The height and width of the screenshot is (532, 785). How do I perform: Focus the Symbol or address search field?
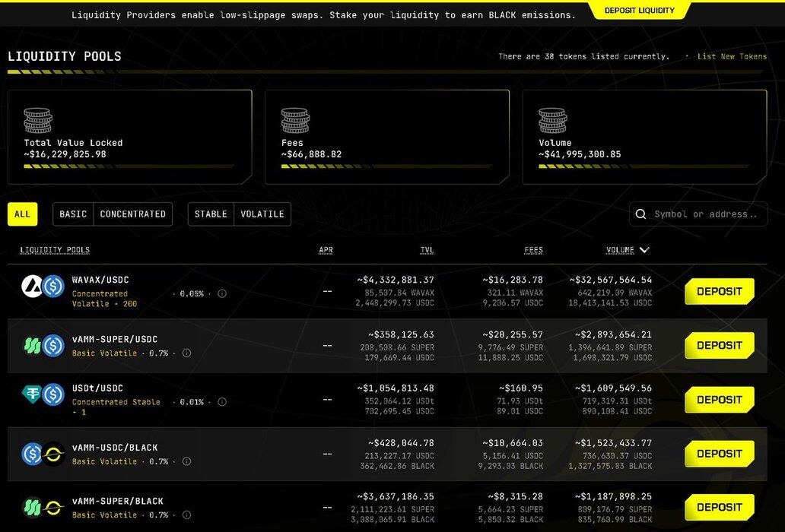pyautogui.click(x=706, y=214)
